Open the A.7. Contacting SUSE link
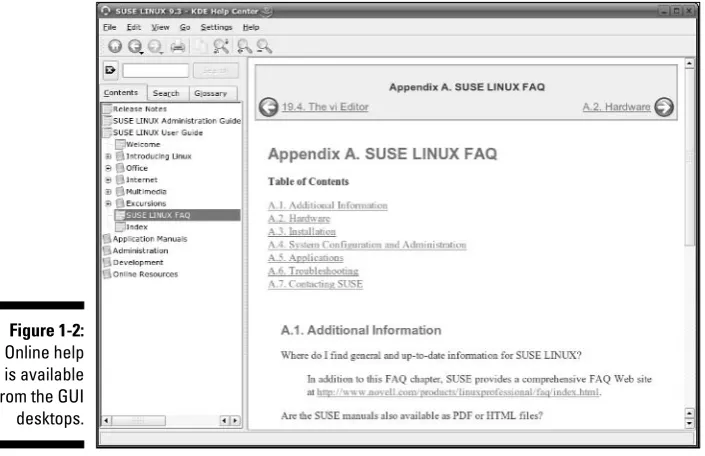The height and width of the screenshot is (456, 705). 315,284
